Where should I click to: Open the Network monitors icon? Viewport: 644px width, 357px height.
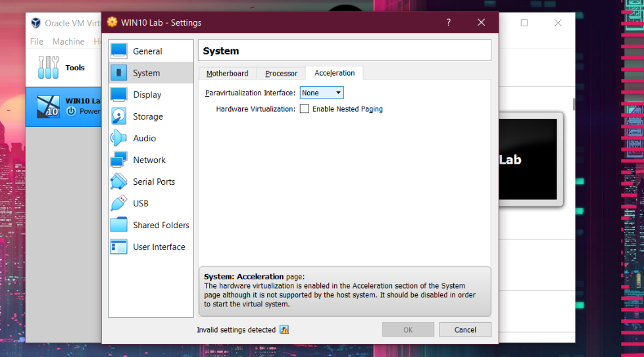118,160
